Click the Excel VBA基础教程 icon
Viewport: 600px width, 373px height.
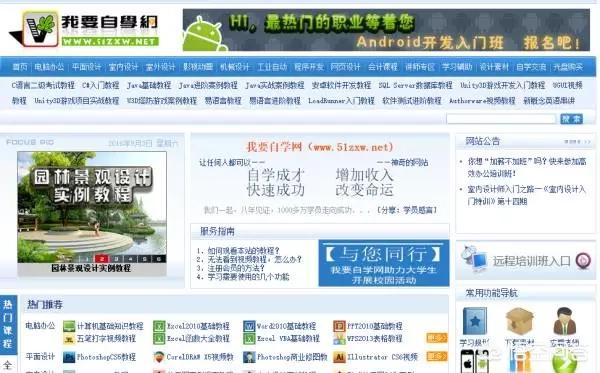point(249,339)
